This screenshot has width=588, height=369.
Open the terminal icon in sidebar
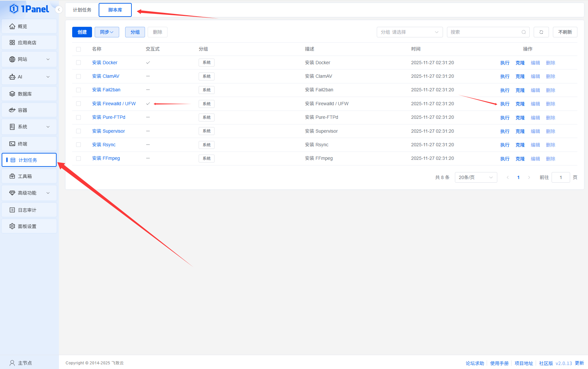[x=12, y=144]
